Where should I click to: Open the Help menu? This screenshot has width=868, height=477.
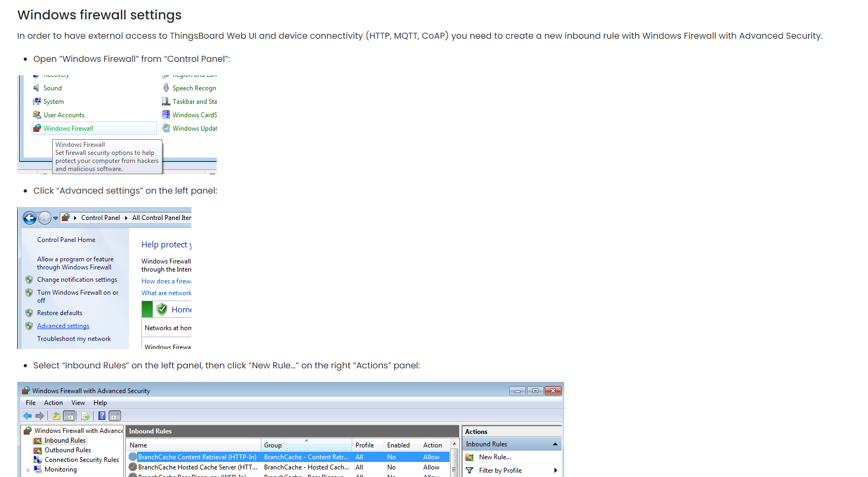(100, 403)
